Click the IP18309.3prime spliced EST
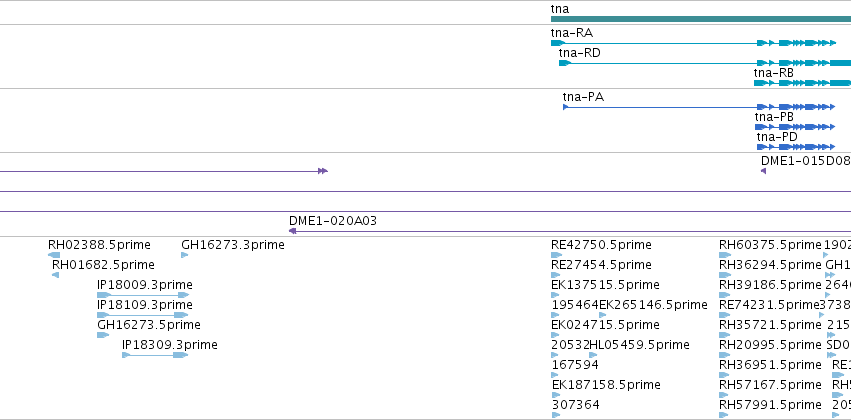Image resolution: width=851 pixels, height=420 pixels. point(155,355)
